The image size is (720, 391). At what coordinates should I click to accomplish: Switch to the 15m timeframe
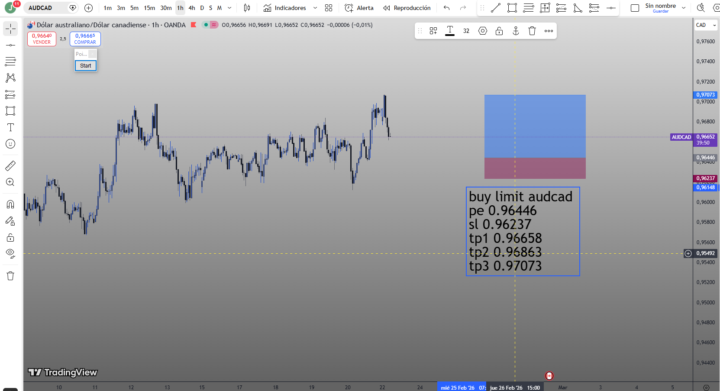(x=149, y=8)
